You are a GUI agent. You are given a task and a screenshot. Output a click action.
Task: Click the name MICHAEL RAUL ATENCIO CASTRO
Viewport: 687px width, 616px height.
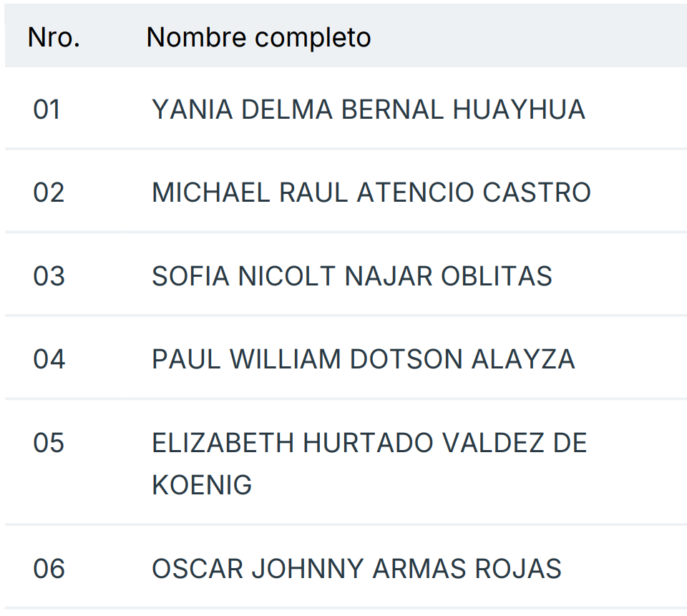point(371,192)
